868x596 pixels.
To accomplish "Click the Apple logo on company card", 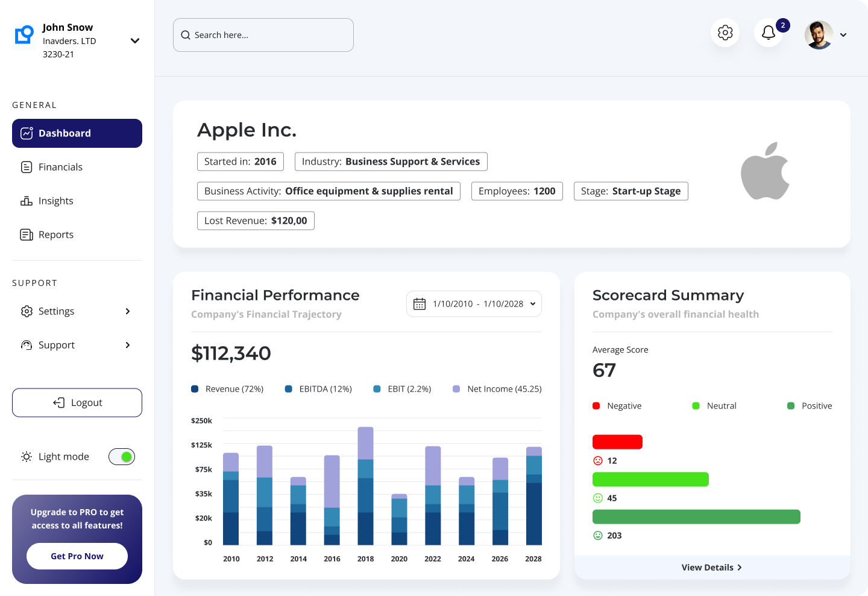I will pyautogui.click(x=765, y=171).
